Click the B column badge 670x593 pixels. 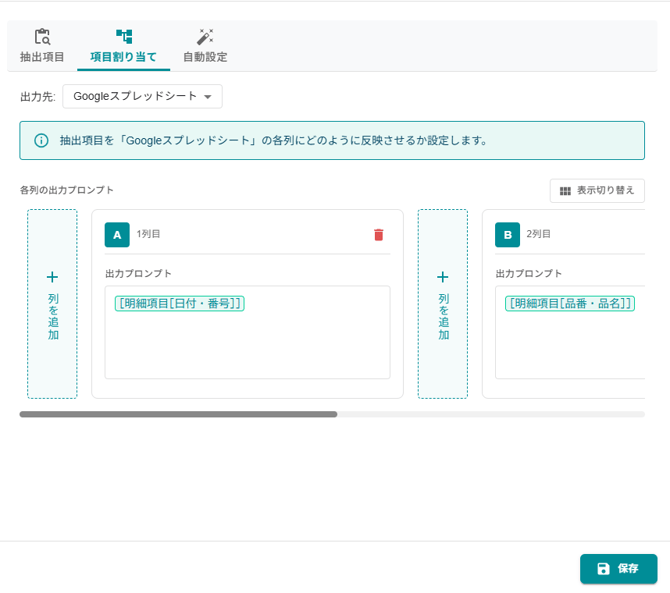pyautogui.click(x=507, y=235)
